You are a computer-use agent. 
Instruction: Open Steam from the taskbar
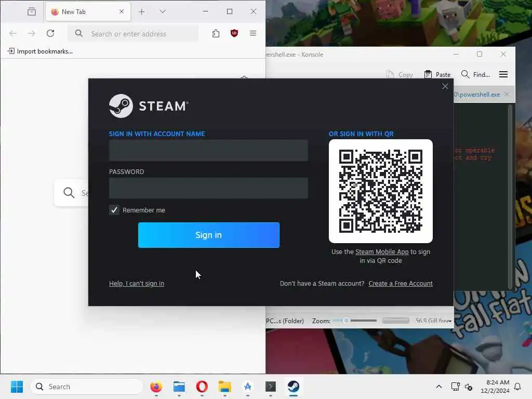coord(293,387)
